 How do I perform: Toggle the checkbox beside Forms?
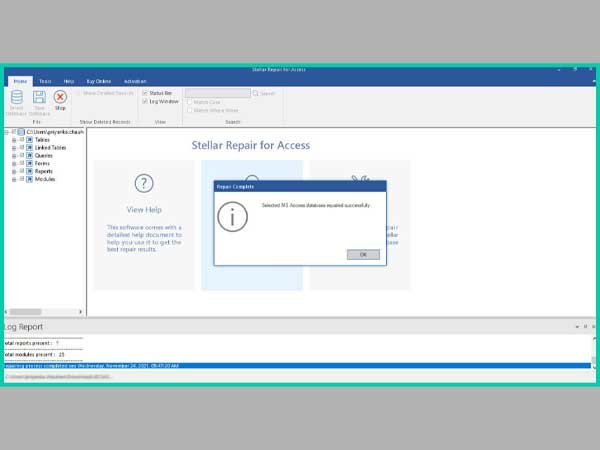point(22,163)
